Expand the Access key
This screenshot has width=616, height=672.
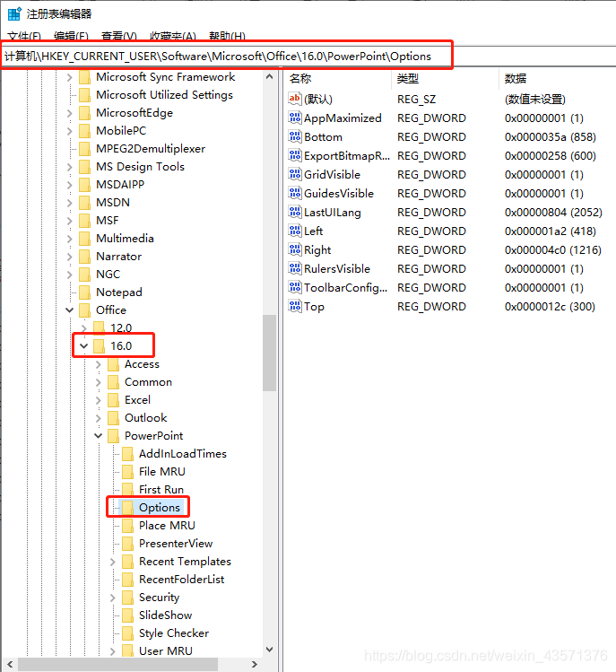click(98, 364)
